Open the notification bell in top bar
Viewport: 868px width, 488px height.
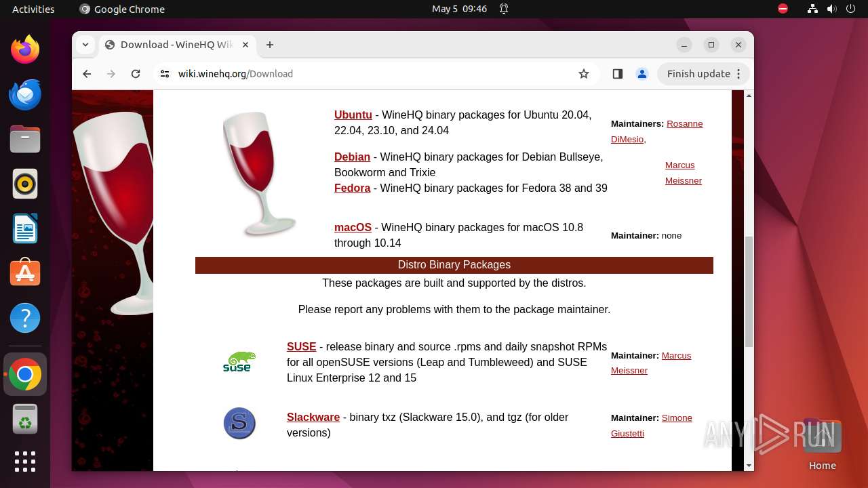tap(504, 9)
